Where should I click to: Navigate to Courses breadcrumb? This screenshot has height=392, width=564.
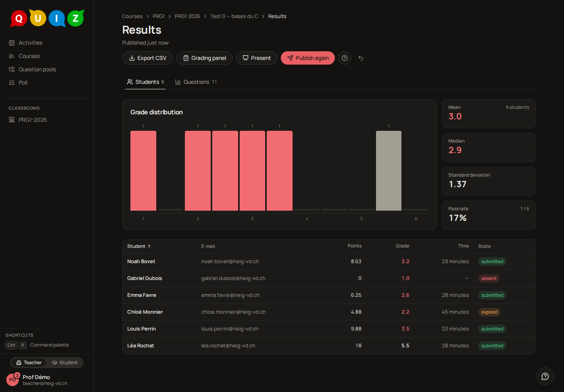tap(132, 16)
